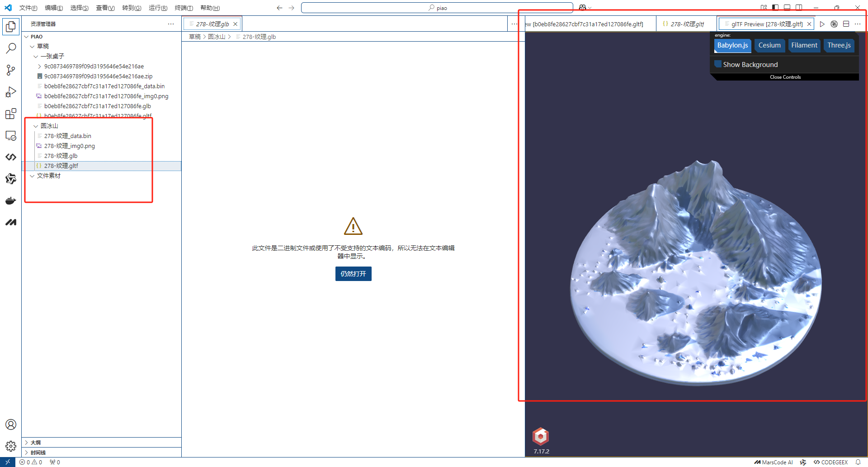The image size is (868, 467).
Task: Open the Accounts icon
Action: [x=11, y=424]
